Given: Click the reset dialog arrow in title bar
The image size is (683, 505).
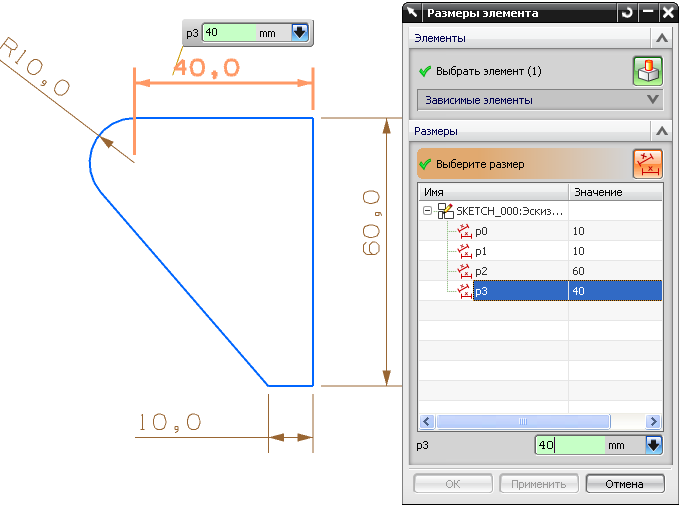Looking at the screenshot, I should coord(627,13).
